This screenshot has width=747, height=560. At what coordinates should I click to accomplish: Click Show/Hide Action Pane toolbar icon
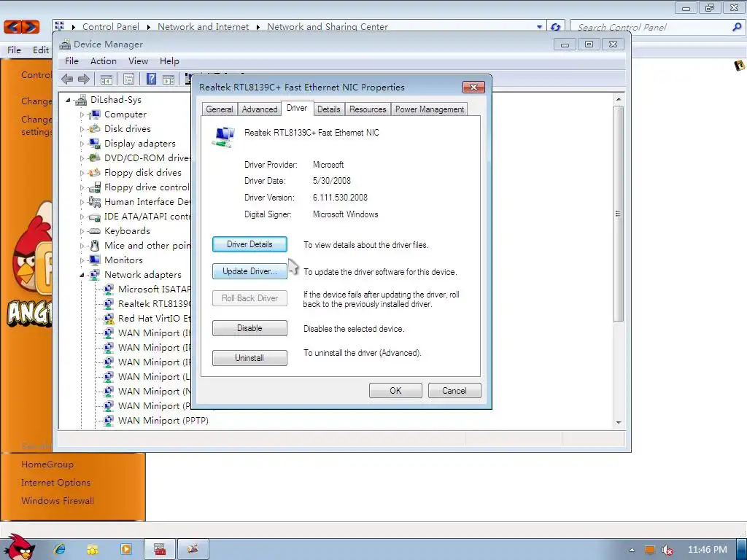[x=169, y=79]
